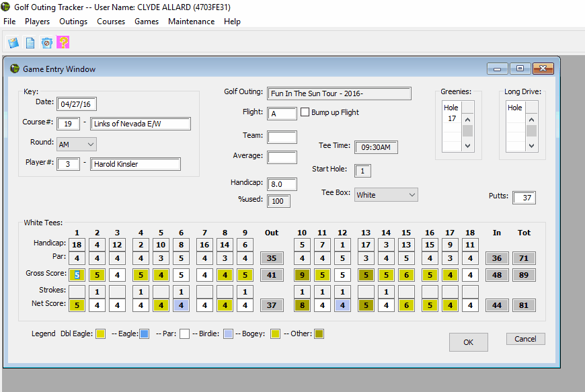Open the Games menu
Screen dimensions: 585x392
click(x=147, y=22)
